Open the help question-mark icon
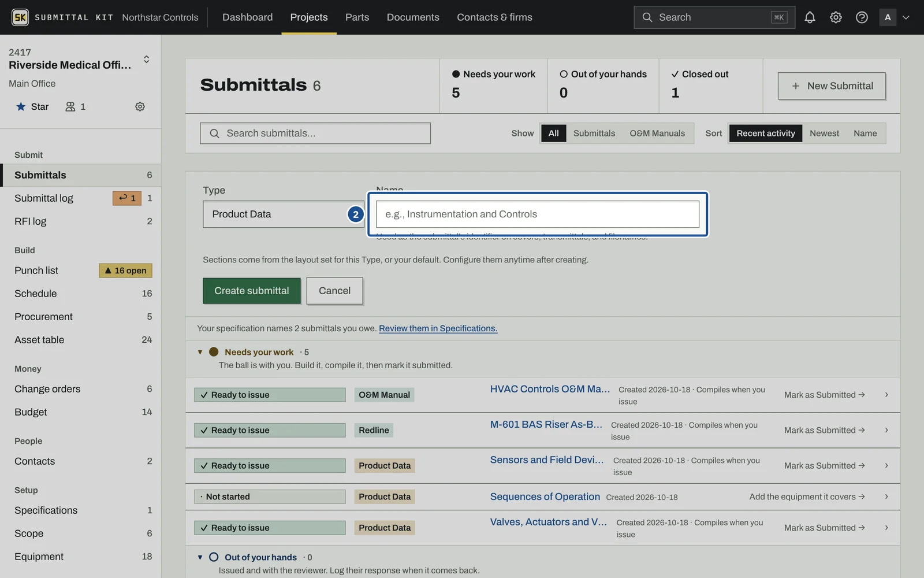The image size is (924, 578). pyautogui.click(x=862, y=17)
